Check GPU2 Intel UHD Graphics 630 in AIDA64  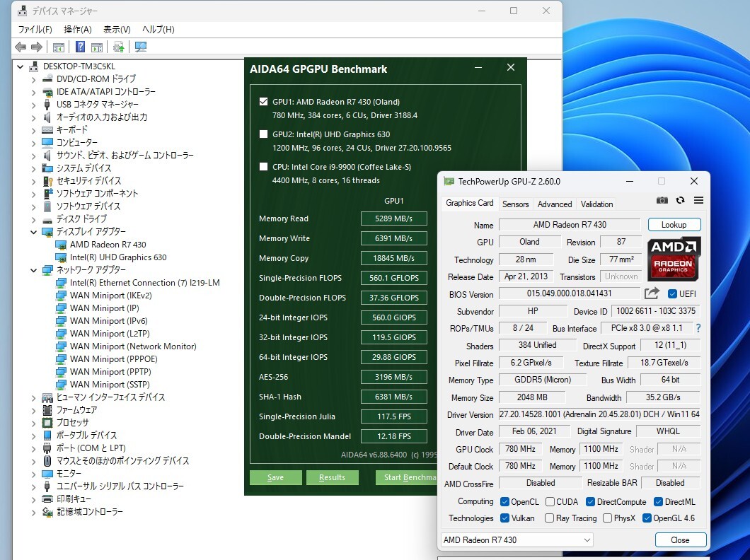click(x=263, y=134)
